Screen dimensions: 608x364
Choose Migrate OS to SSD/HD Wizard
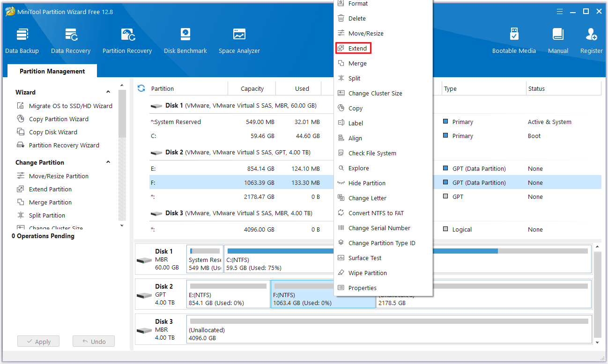[x=65, y=106]
